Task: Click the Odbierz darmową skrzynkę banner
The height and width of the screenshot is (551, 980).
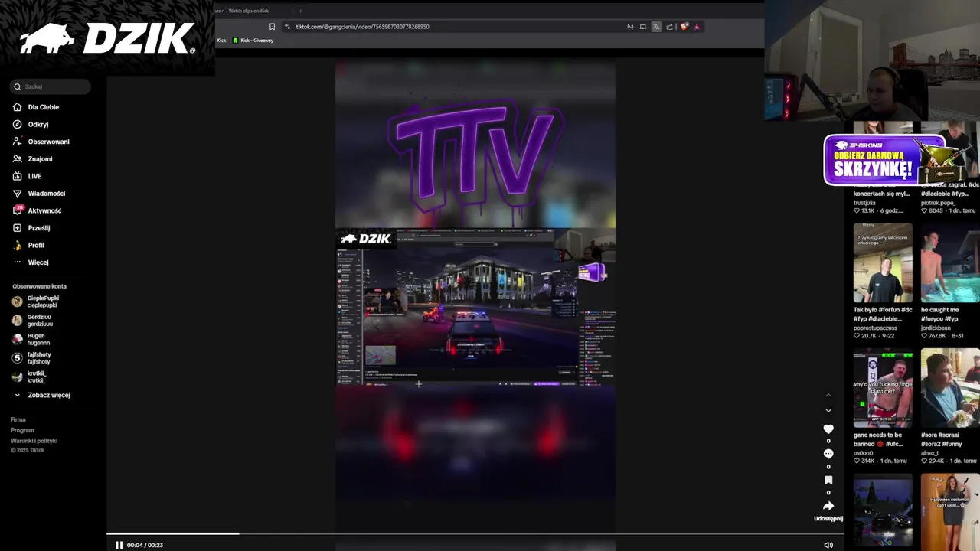Action: [x=884, y=161]
